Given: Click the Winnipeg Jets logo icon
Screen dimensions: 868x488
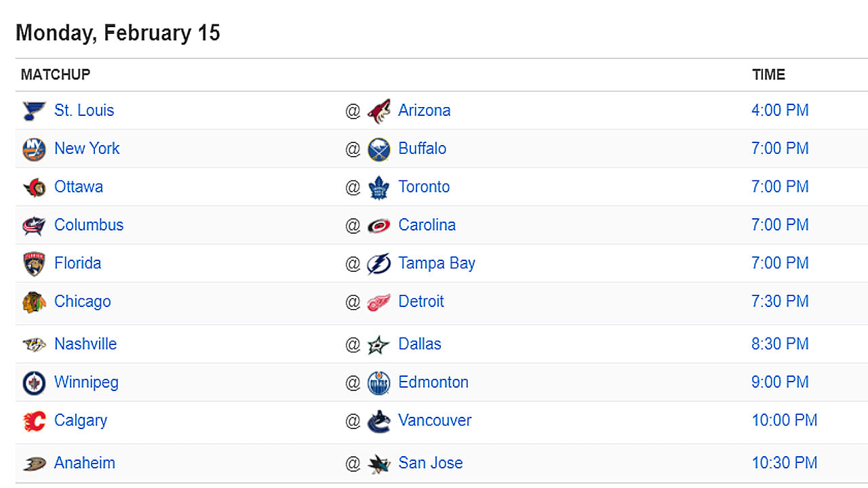Looking at the screenshot, I should [34, 383].
